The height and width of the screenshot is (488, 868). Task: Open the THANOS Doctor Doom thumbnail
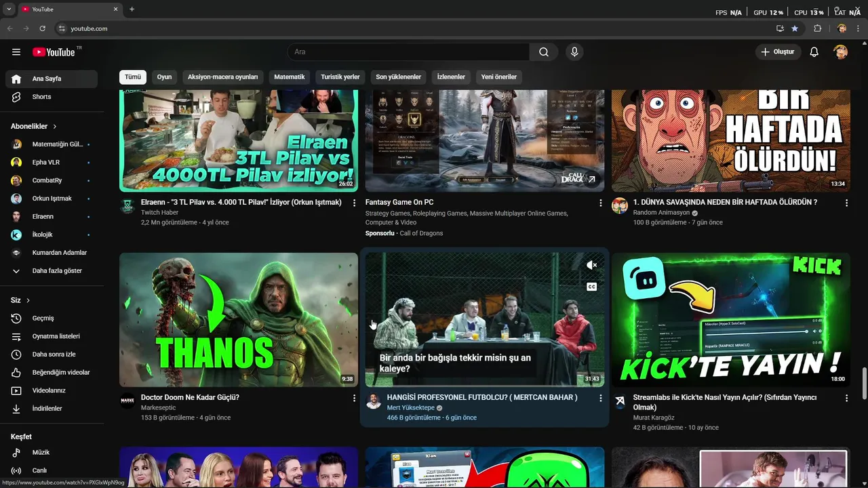(x=239, y=320)
